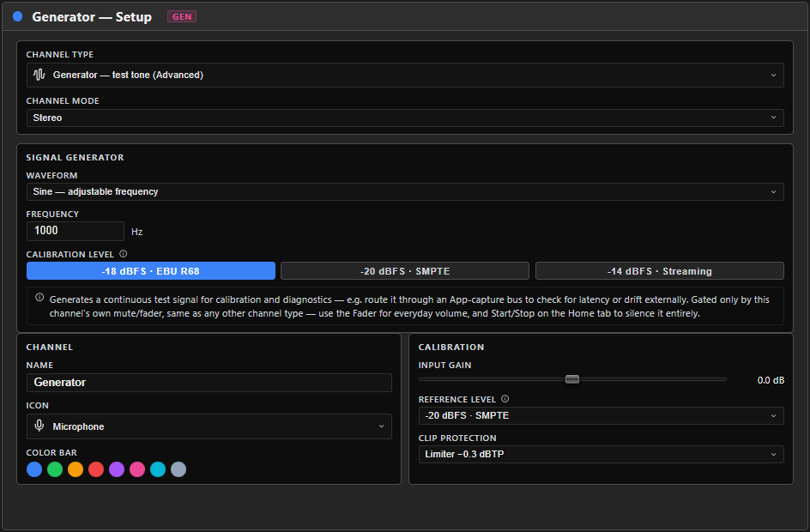This screenshot has width=810, height=532.
Task: Choose the purple color bar swatch
Action: coord(117,469)
